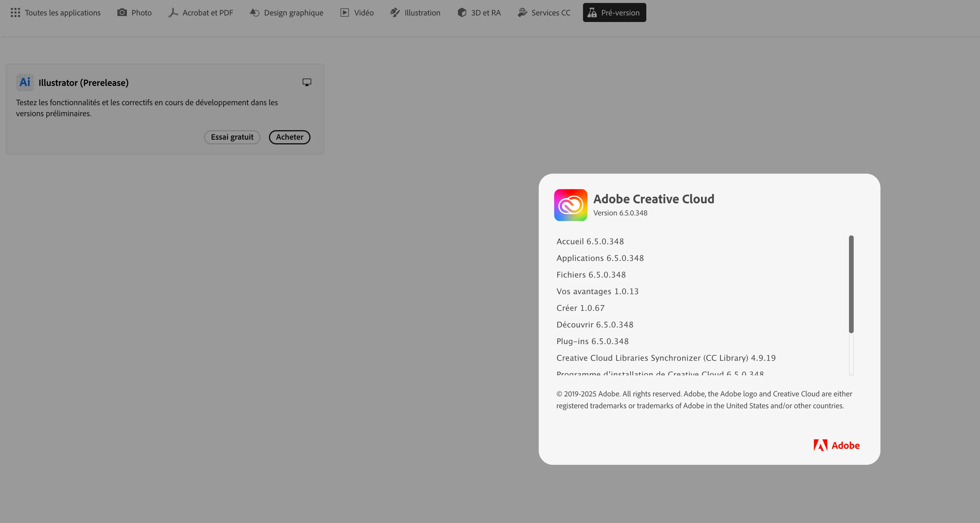Click the Photo camera icon
This screenshot has height=523, width=980.
tap(122, 12)
